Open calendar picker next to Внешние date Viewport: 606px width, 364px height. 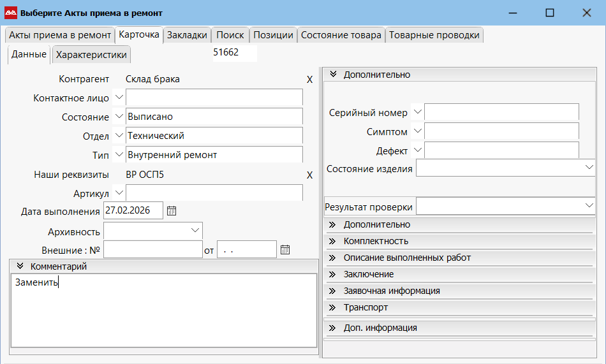(285, 249)
